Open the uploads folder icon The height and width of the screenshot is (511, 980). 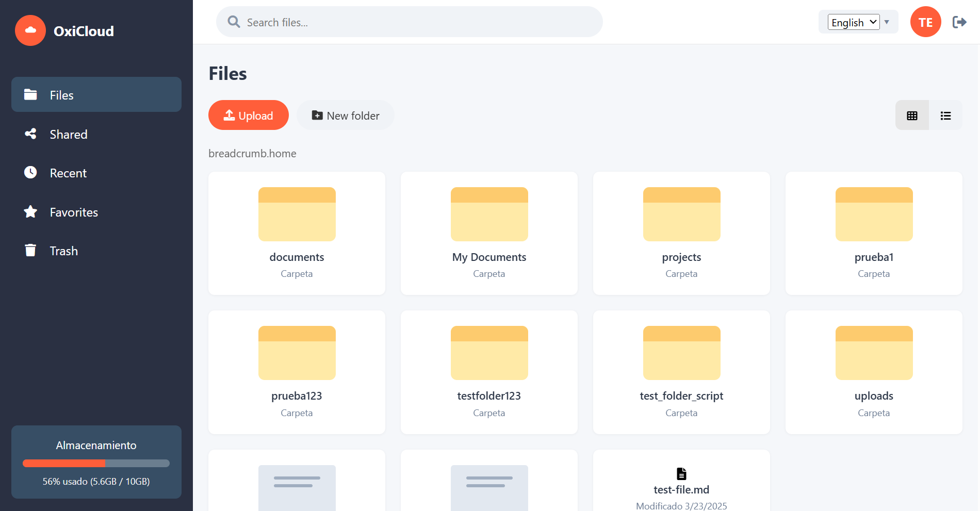point(874,353)
